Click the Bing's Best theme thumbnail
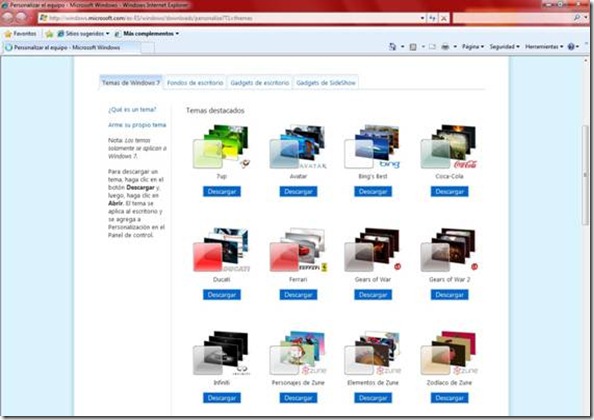 click(372, 147)
